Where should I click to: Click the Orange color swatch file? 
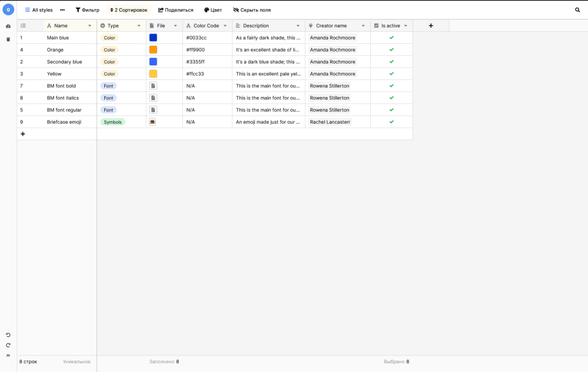[x=153, y=50]
